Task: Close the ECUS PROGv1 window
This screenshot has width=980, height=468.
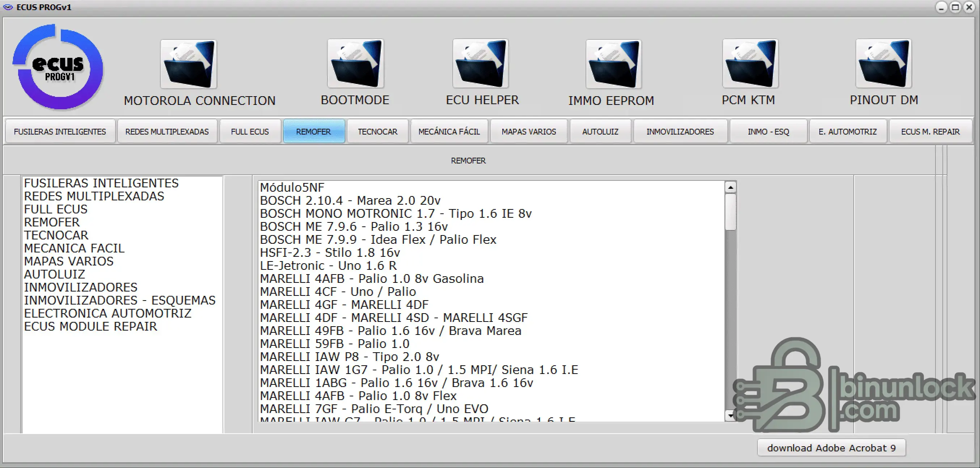Action: [970, 7]
